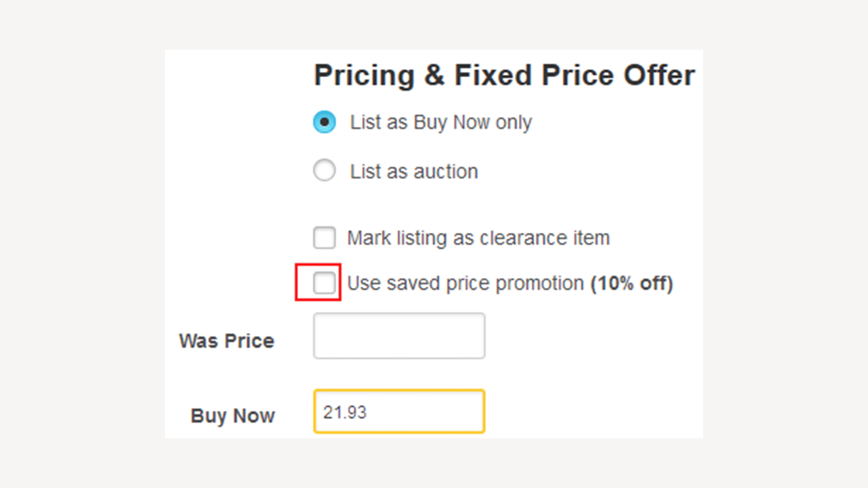This screenshot has height=488, width=868.
Task: Click the 'Use saved price promotion' label
Action: point(466,283)
